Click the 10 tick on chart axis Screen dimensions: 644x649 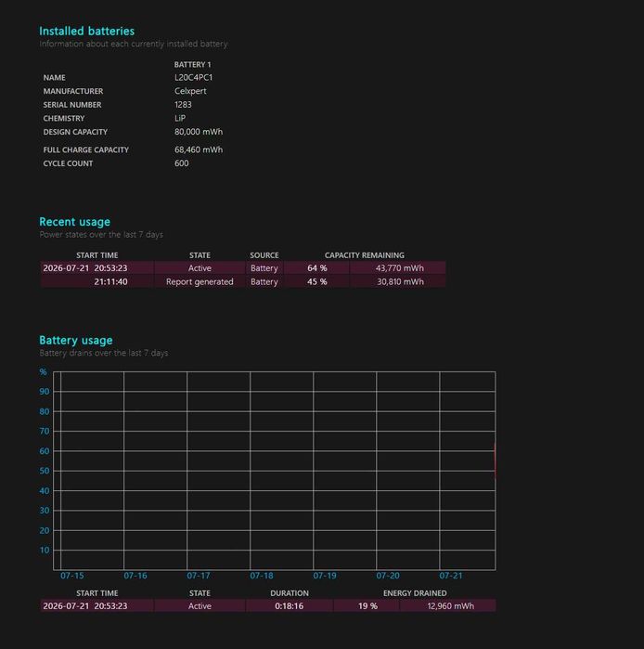[x=45, y=551]
